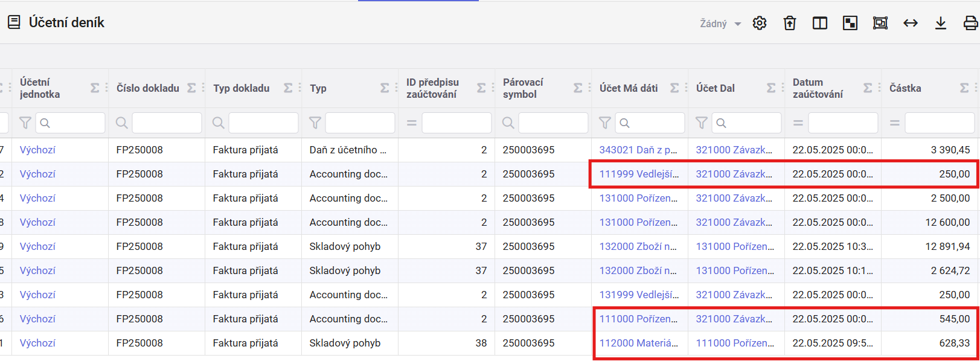Viewport: 980px width, 361px height.
Task: Sort by the Účet Dal column header
Action: coord(716,88)
